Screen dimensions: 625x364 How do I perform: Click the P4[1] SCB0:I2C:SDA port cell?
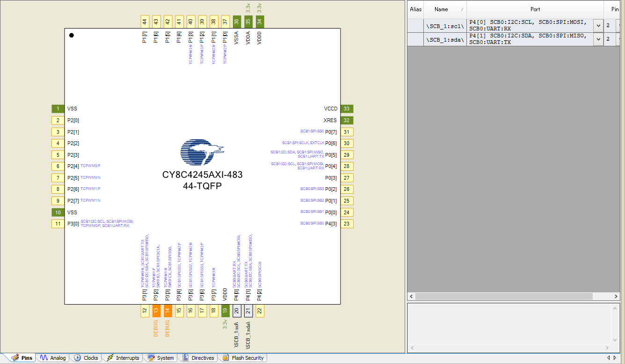point(531,39)
